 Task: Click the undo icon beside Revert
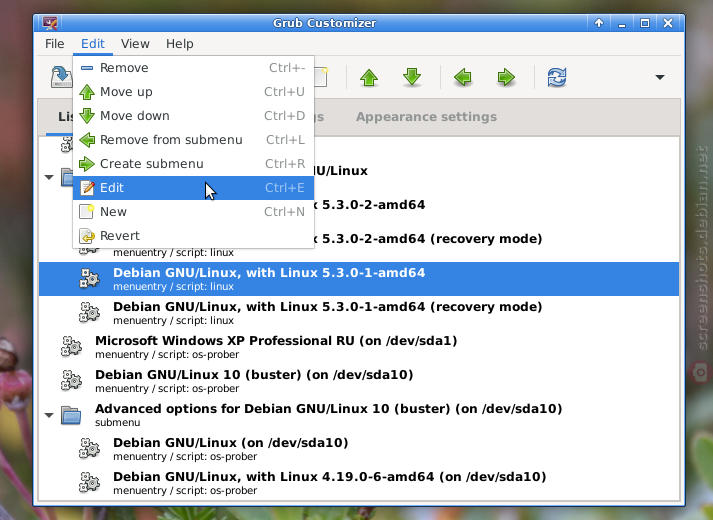[86, 236]
